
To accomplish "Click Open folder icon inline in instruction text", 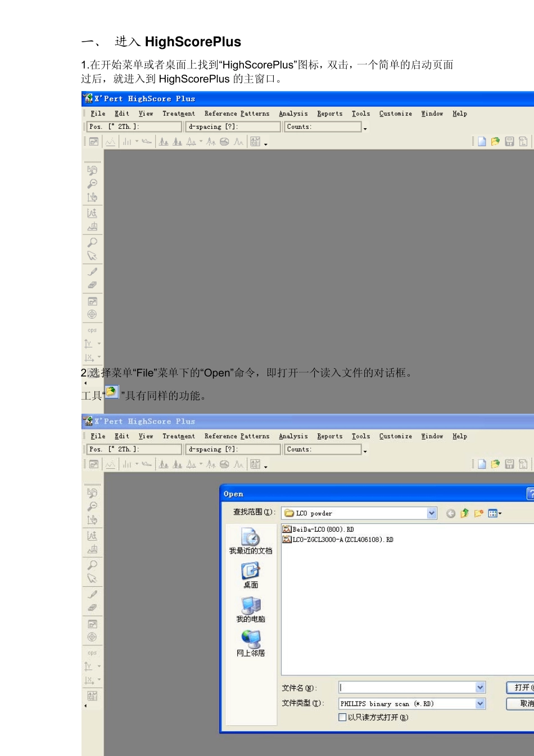I will 112,392.
